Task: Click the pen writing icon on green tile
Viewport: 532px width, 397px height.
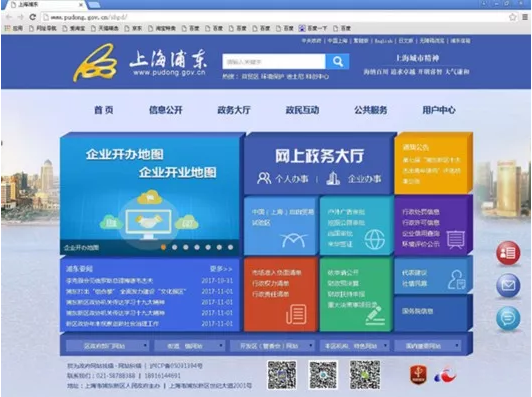Action: 375,315
